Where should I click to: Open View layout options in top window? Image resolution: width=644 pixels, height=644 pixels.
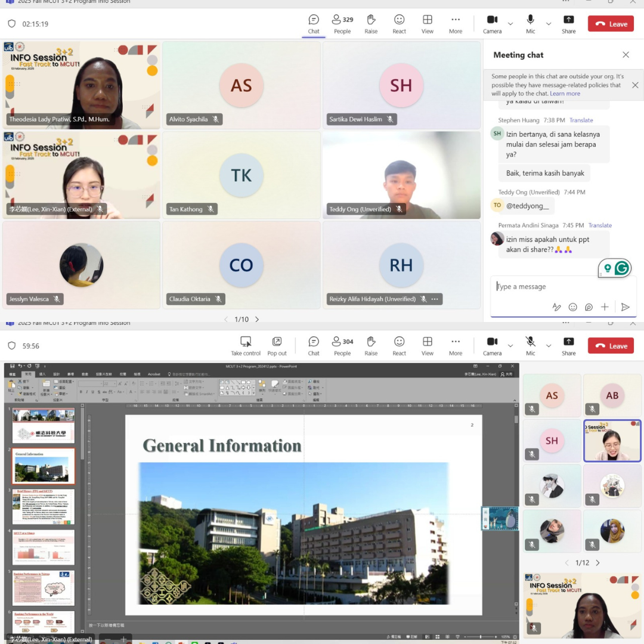427,24
